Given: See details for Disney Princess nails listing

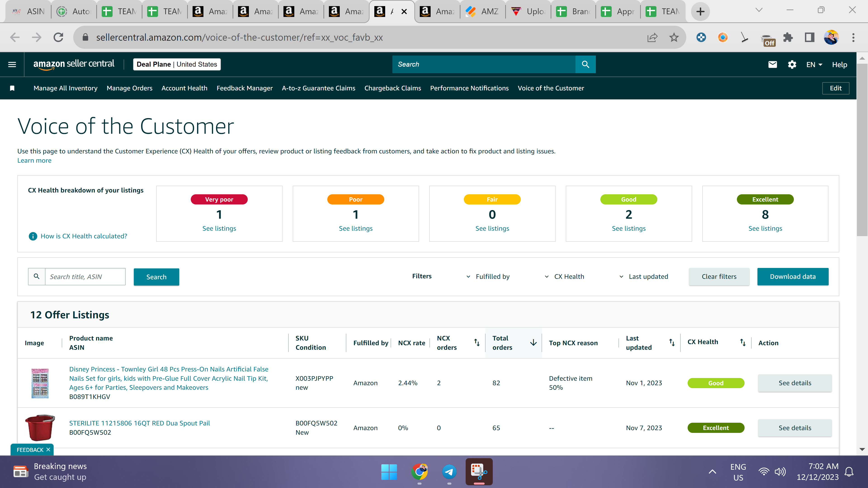Looking at the screenshot, I should 795,383.
